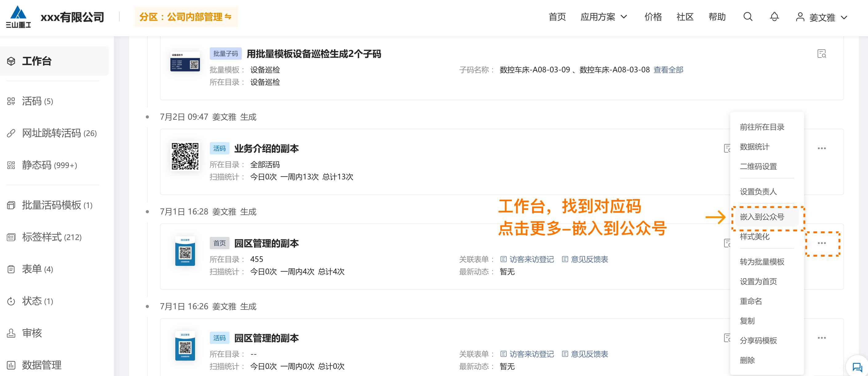Open 标签样式 (212) in the sidebar

pyautogui.click(x=52, y=237)
